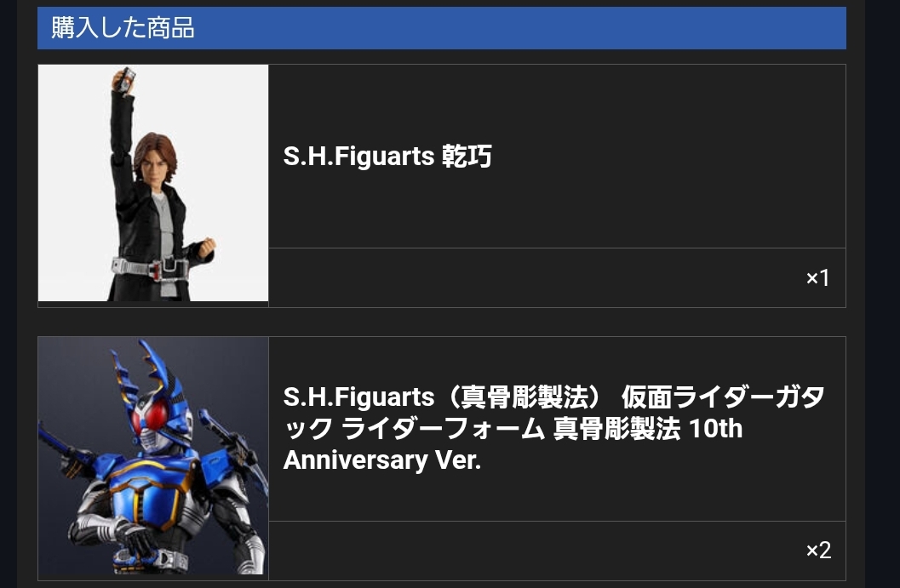Click the ×2 quantity on Gatack item
The image size is (900, 588).
coord(818,551)
